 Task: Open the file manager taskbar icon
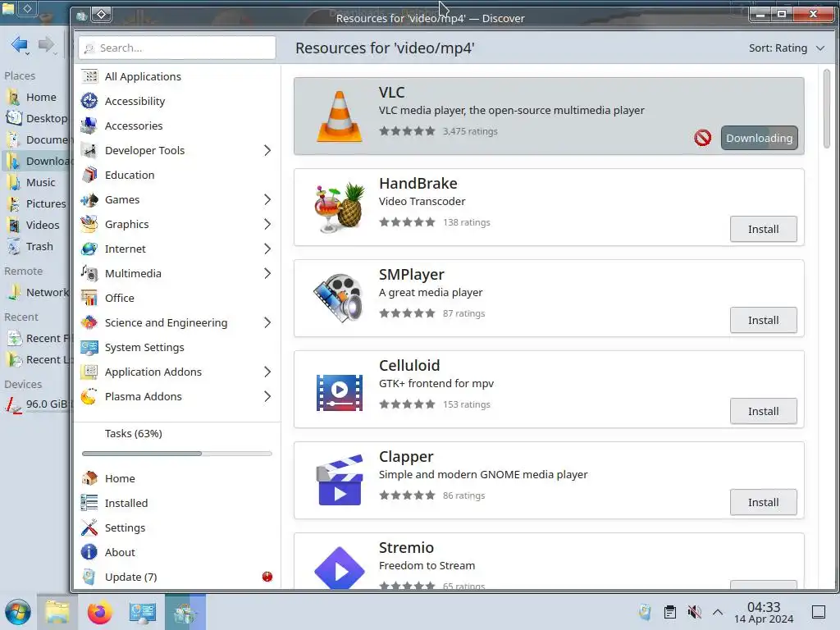[57, 612]
